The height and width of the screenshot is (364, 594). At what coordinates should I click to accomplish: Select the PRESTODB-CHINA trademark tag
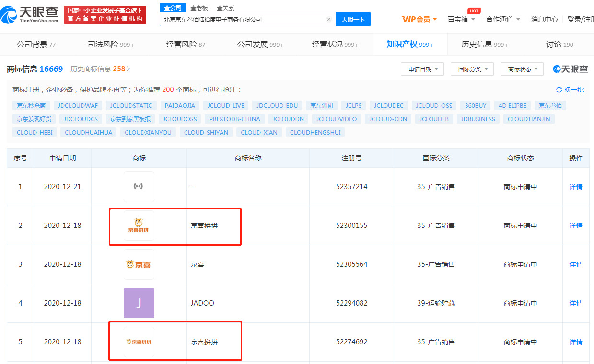point(235,119)
